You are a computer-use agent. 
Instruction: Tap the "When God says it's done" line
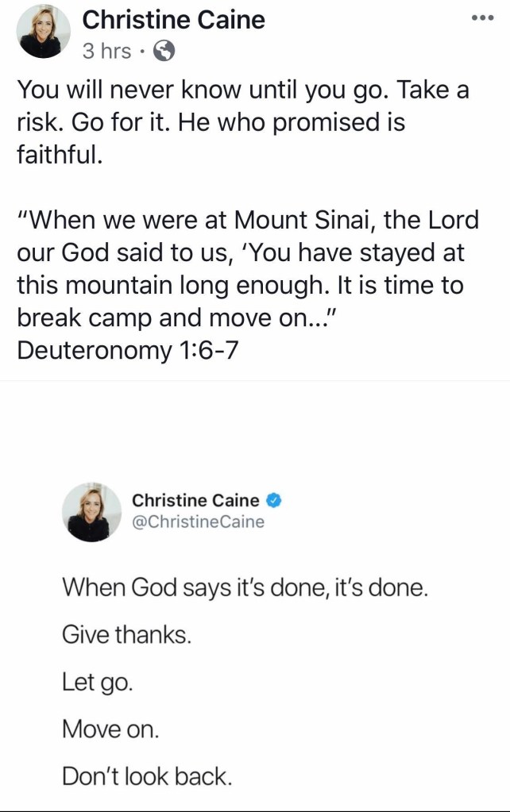245,588
